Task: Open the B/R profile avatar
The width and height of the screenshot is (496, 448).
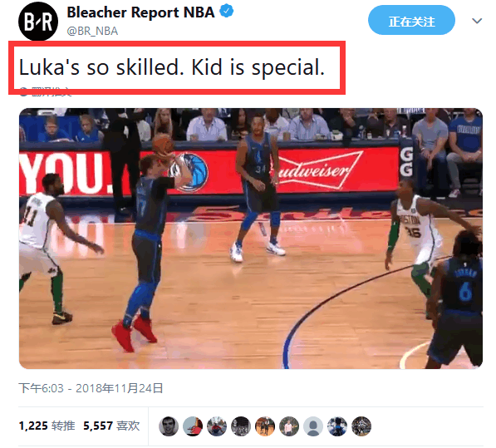Action: coord(38,22)
